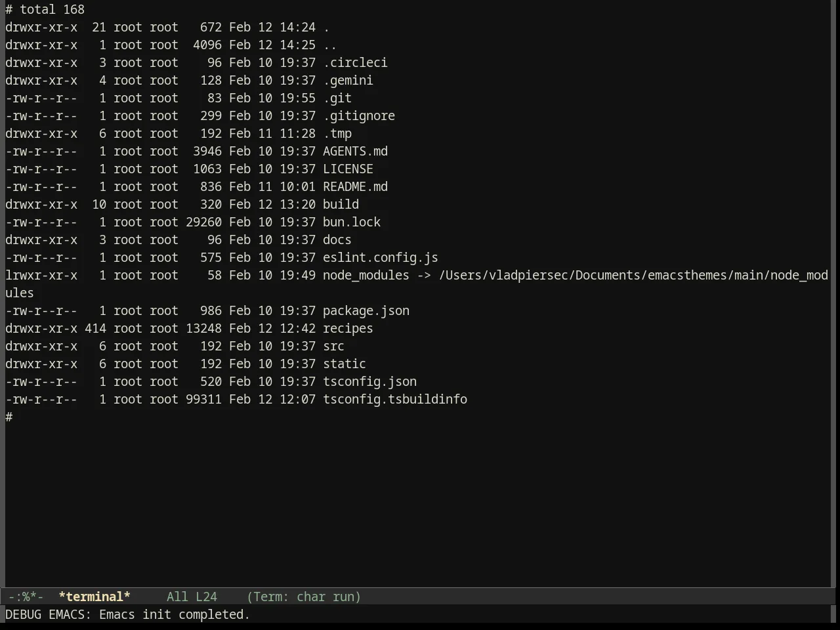The image size is (840, 630).
Task: Click the 99311 file size value
Action: [203, 399]
